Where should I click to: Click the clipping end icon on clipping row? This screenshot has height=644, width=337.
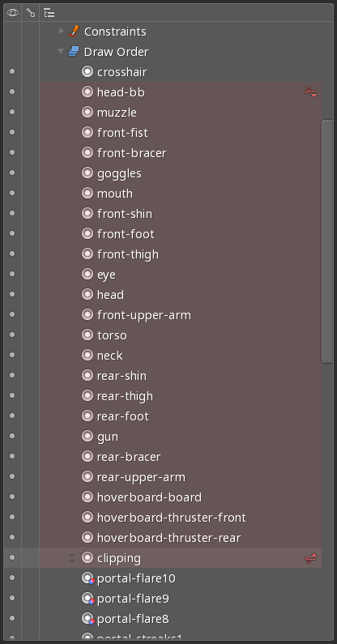click(x=311, y=558)
